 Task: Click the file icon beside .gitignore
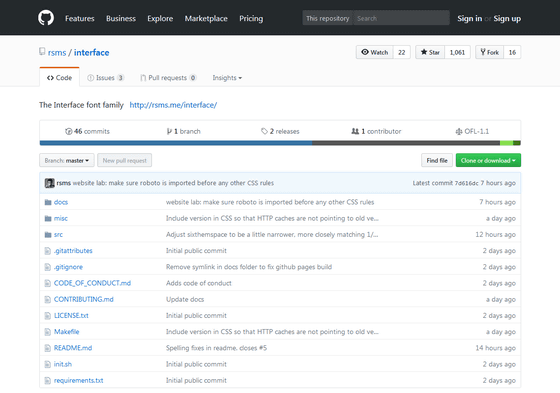[x=48, y=267]
